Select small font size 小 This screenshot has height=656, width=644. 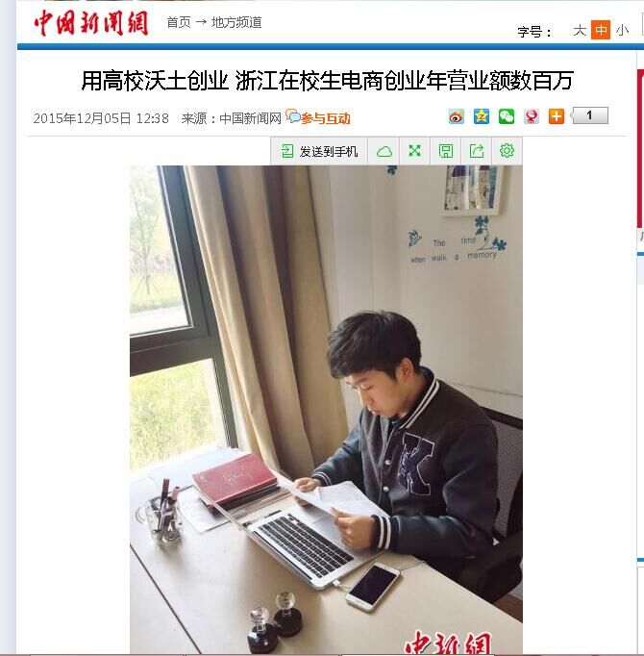click(622, 30)
